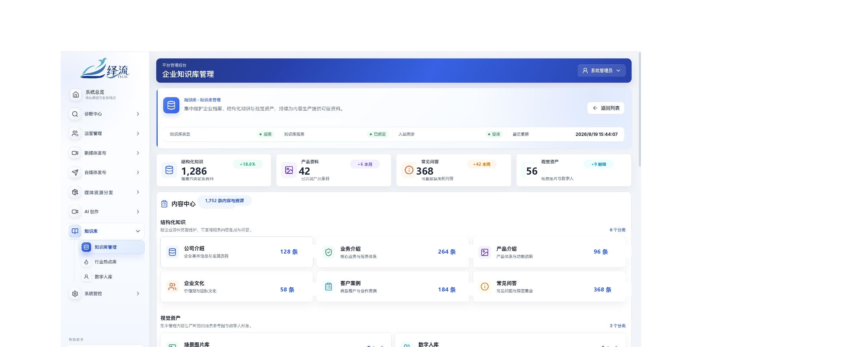868x347 pixels.
Task: Click the 诊断中心 magnifier icon
Action: pos(75,114)
